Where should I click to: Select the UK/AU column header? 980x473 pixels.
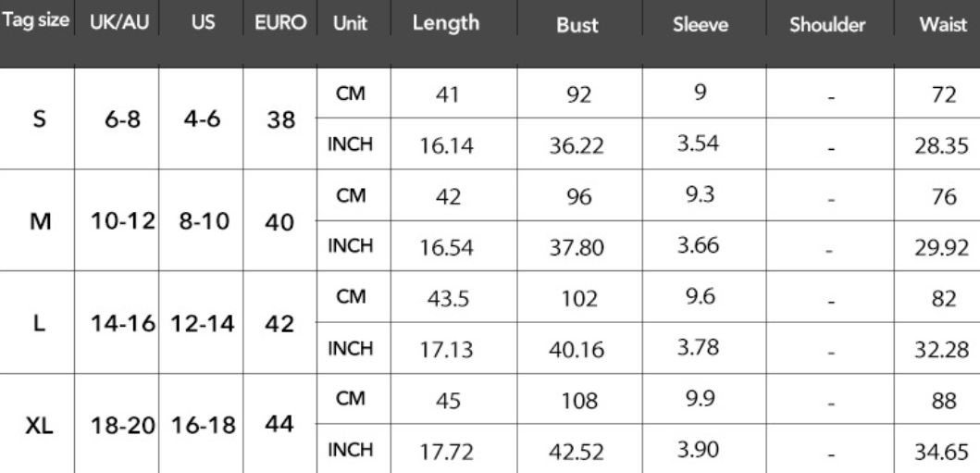(x=117, y=22)
